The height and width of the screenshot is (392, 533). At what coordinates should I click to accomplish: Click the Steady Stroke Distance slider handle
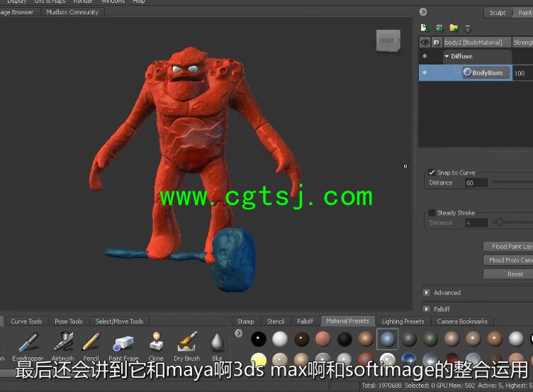click(x=500, y=223)
